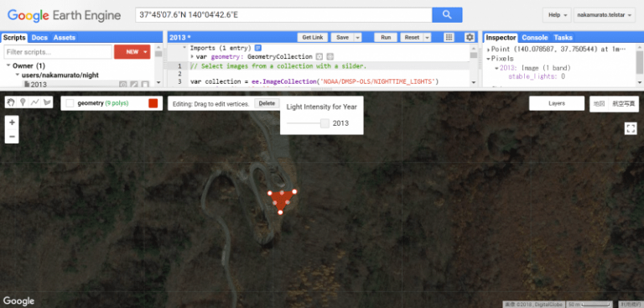644x308 pixels.
Task: Zoom in on the map
Action: 12,123
